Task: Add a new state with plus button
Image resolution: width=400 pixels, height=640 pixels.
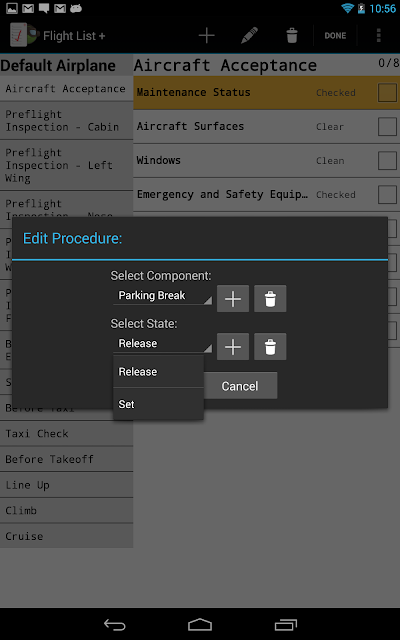Action: (233, 347)
